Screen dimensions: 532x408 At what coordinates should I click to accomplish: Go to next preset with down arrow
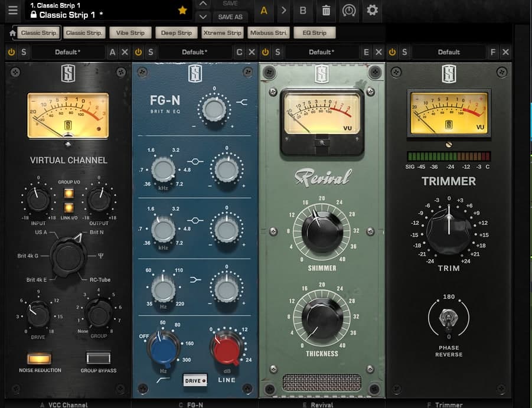[203, 17]
